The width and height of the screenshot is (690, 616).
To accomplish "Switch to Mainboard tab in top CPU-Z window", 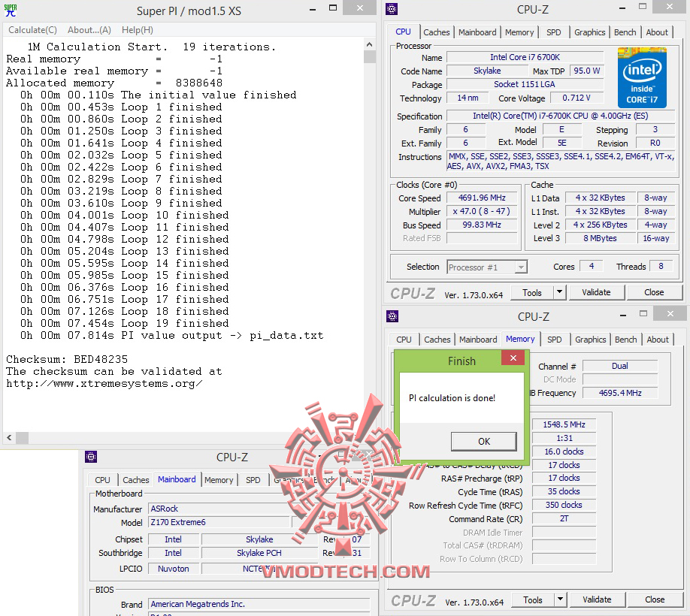I will [x=477, y=32].
